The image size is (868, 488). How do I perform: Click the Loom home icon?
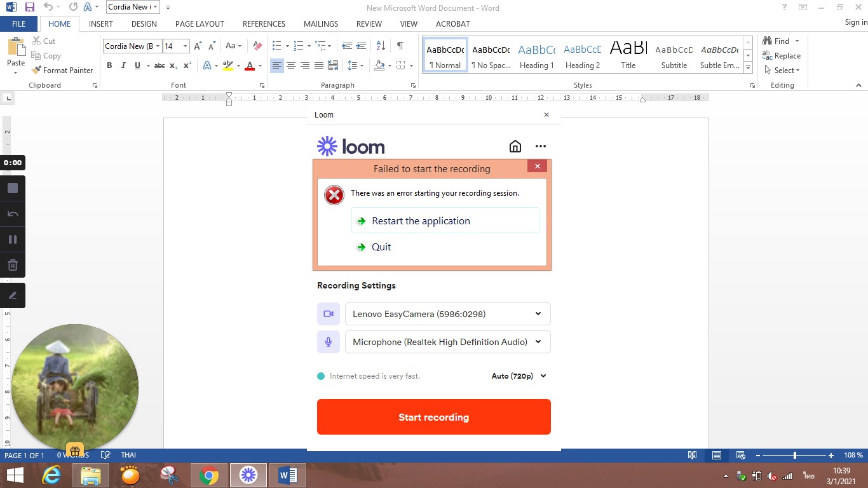tap(515, 146)
